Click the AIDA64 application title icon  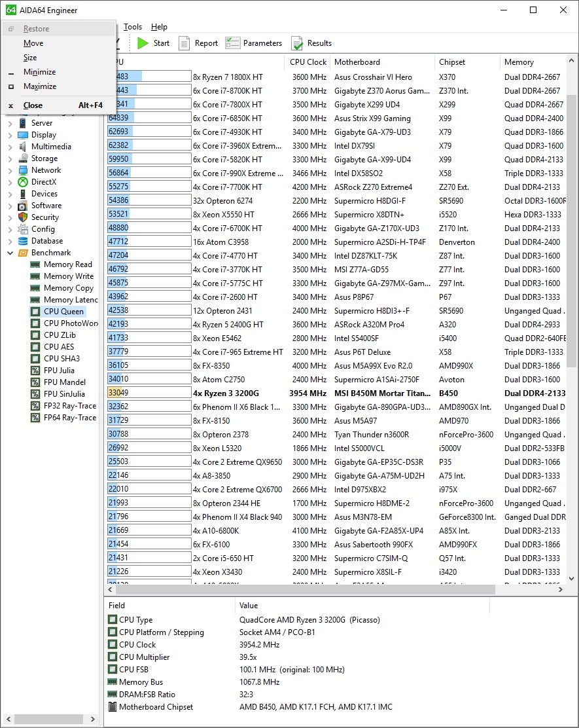(10, 10)
